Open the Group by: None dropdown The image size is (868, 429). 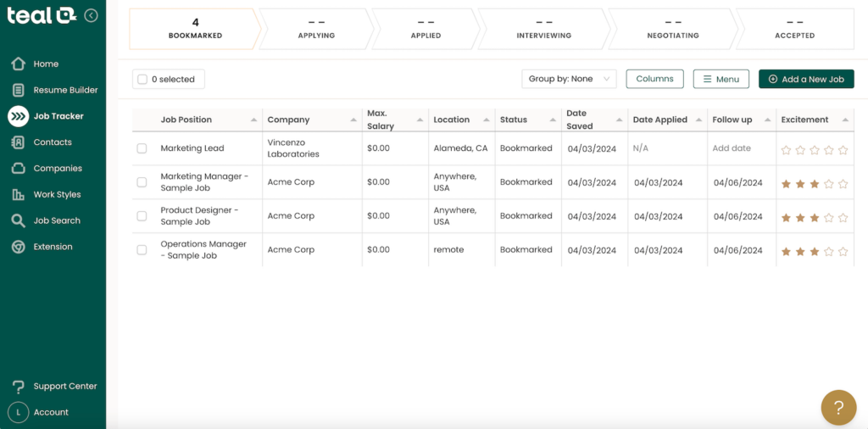pyautogui.click(x=569, y=79)
